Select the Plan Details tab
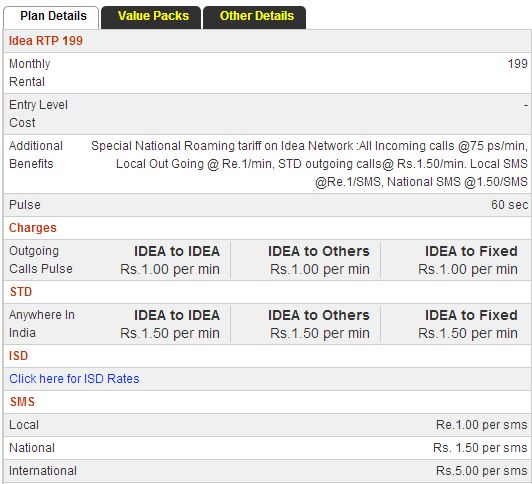This screenshot has height=484, width=532. pos(51,17)
